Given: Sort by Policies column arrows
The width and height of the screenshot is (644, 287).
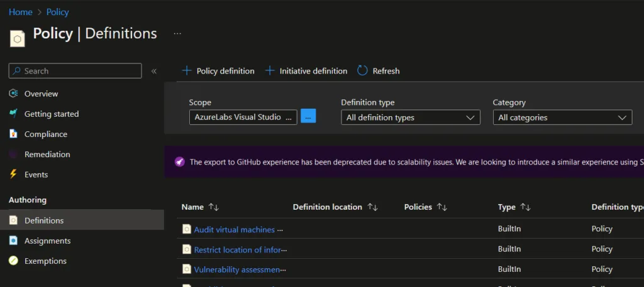Looking at the screenshot, I should point(442,207).
